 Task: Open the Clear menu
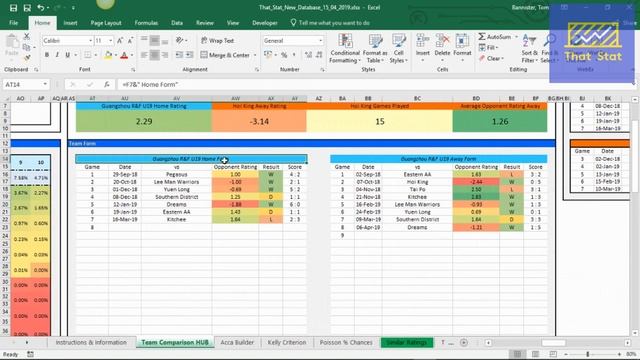tap(492, 59)
